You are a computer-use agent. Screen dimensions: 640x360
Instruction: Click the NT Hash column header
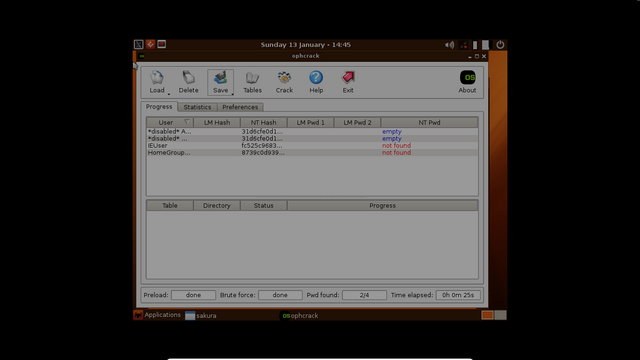coord(263,122)
